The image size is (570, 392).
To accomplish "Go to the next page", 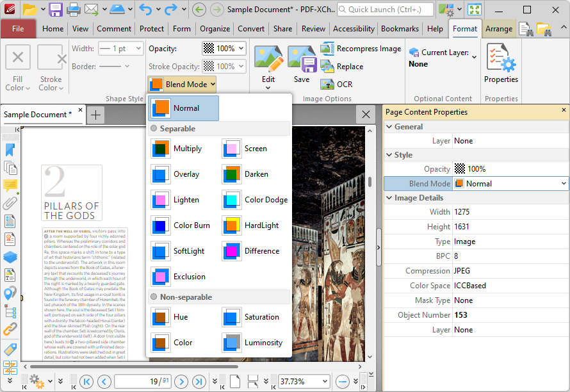I will coord(181,382).
